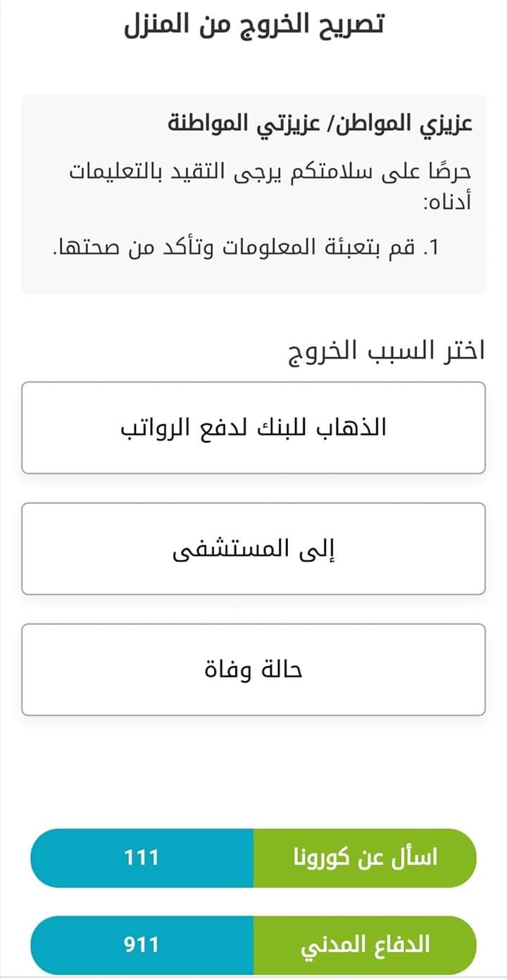Click the word "أدناه:" in the notice
Viewport: 507px width, 980px height.
click(446, 203)
